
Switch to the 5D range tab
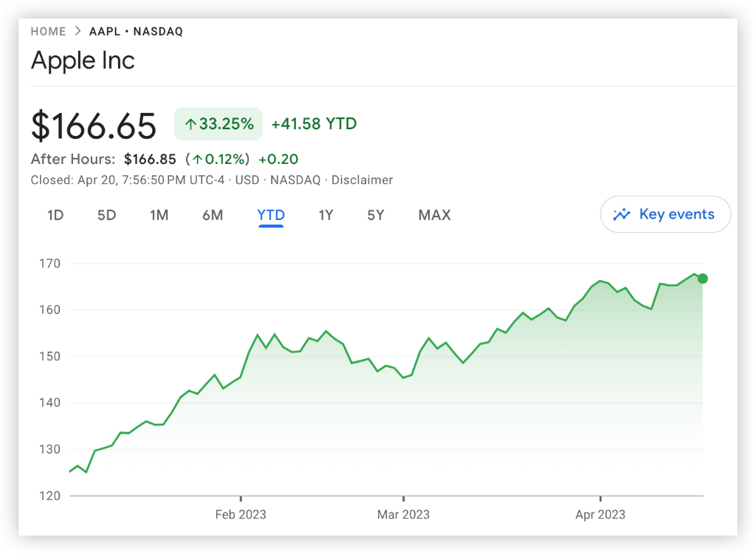[x=107, y=216]
